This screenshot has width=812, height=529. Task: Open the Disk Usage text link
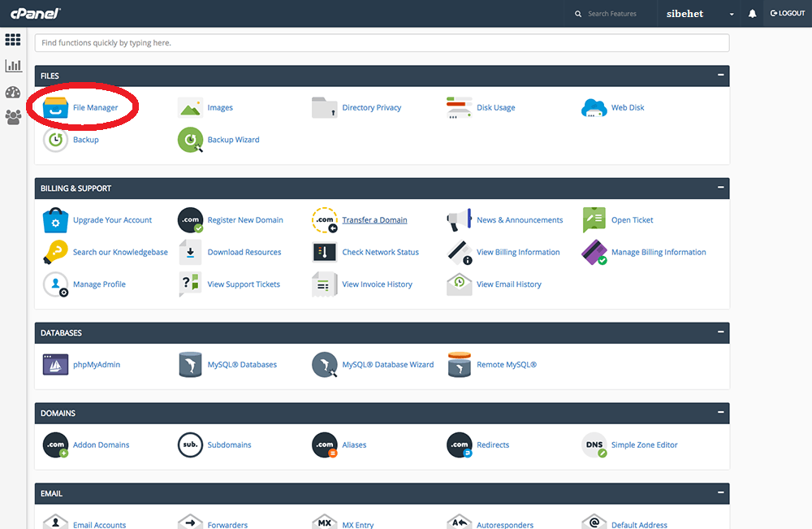[495, 107]
